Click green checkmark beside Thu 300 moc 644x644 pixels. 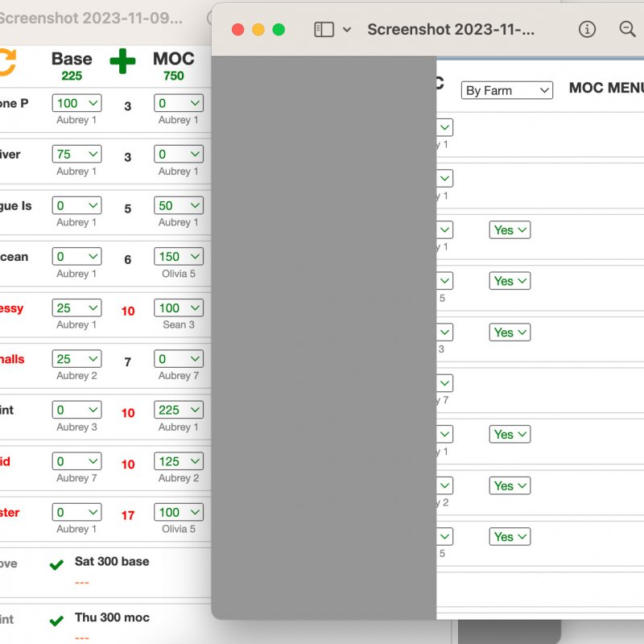(x=56, y=621)
